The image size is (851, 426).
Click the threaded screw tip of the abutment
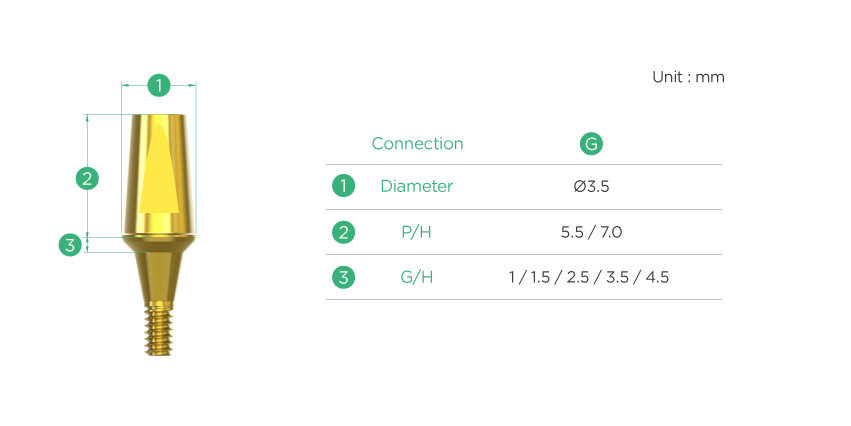coord(158,329)
